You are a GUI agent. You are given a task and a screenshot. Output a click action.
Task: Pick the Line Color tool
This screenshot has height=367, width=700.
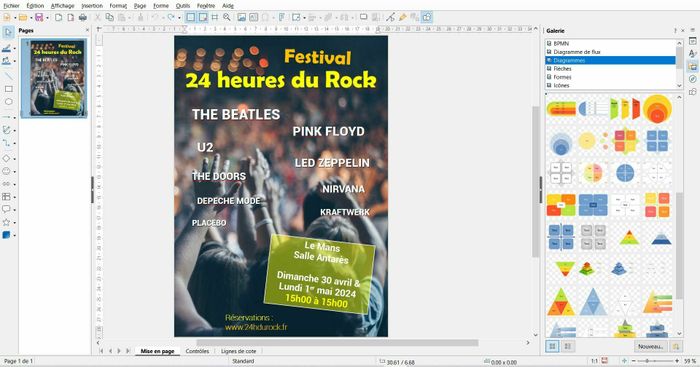coord(6,48)
